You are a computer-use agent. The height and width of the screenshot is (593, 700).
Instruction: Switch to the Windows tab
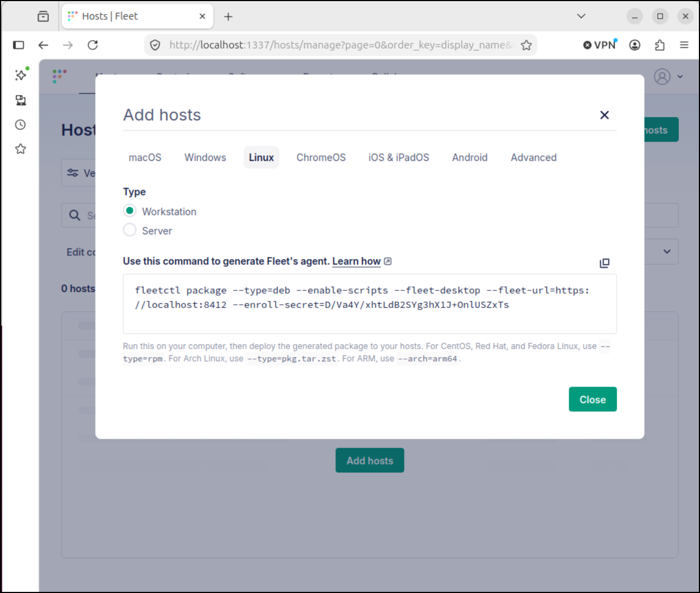[205, 158]
